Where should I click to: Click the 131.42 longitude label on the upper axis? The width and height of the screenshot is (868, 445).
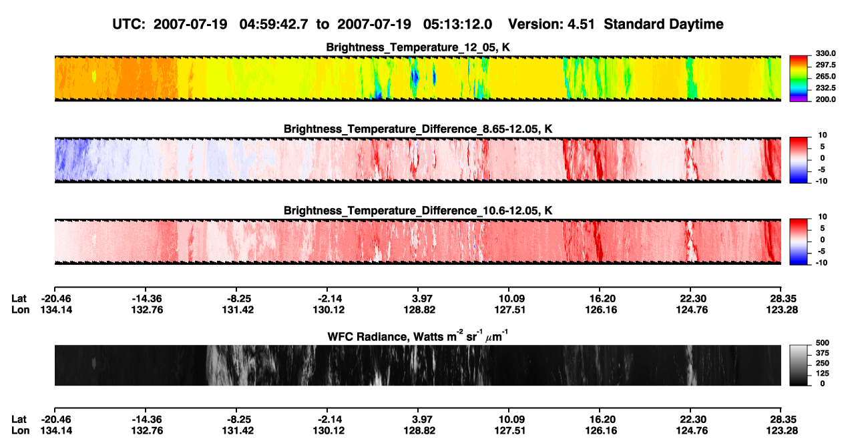(x=238, y=310)
